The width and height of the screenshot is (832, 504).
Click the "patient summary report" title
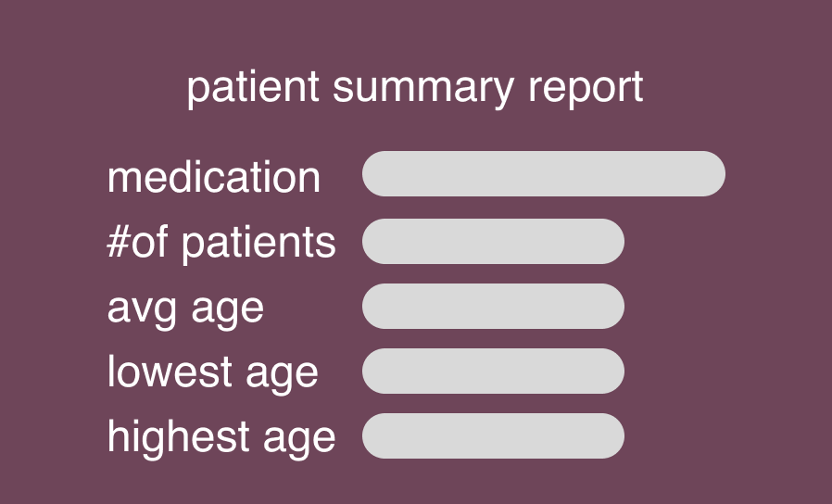coord(415,89)
